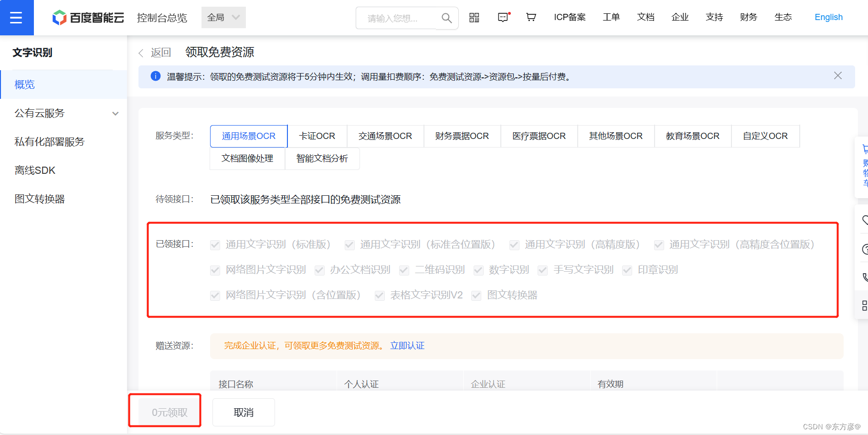
Task: Switch to the 卡证OCR tab
Action: 317,136
